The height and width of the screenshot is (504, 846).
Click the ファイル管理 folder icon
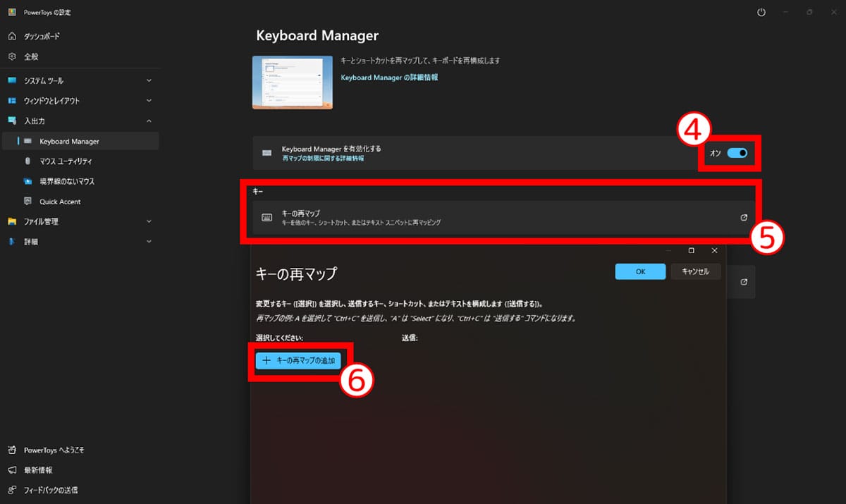12,221
